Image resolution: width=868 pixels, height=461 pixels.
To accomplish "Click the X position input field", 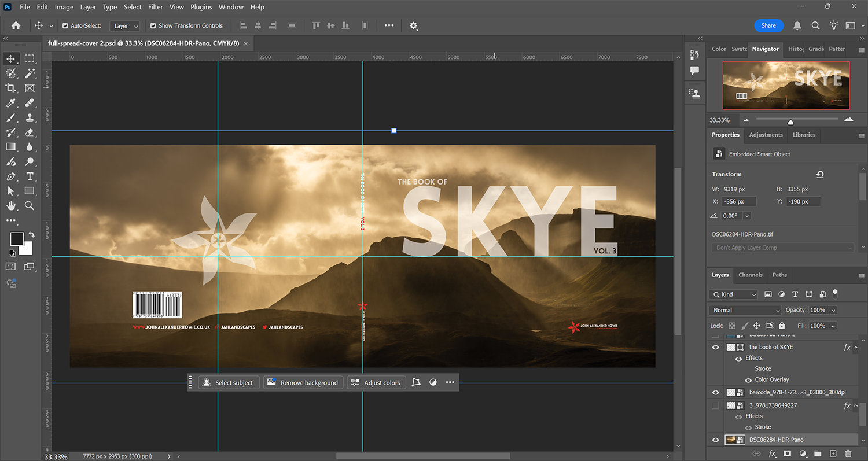I will (x=738, y=202).
